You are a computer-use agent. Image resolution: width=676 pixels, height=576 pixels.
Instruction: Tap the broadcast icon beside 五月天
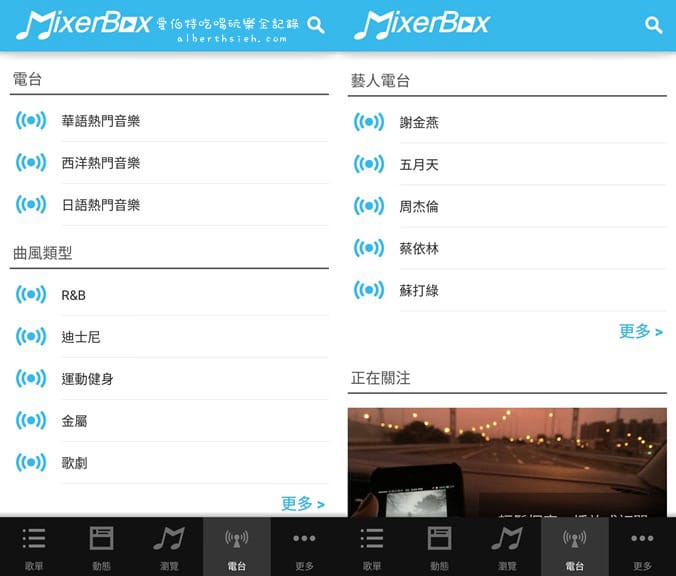pos(369,164)
